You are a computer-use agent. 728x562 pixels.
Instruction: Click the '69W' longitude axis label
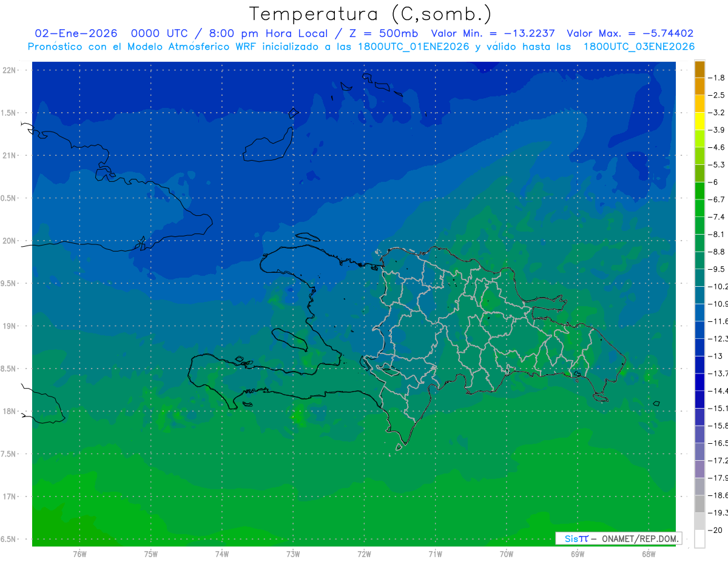click(578, 554)
